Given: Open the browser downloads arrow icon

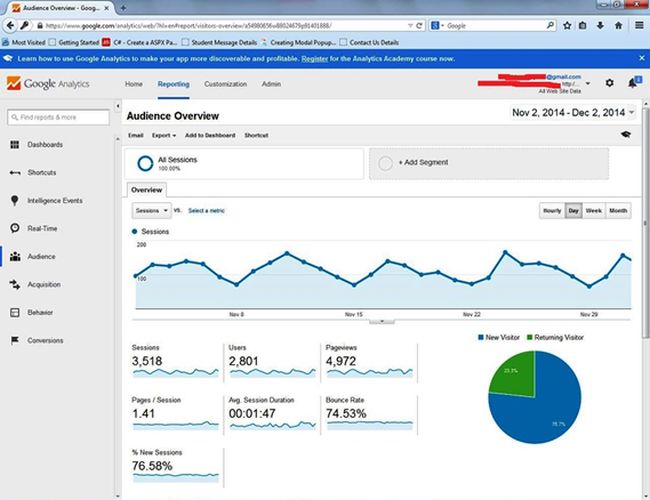Looking at the screenshot, I should pyautogui.click(x=600, y=26).
